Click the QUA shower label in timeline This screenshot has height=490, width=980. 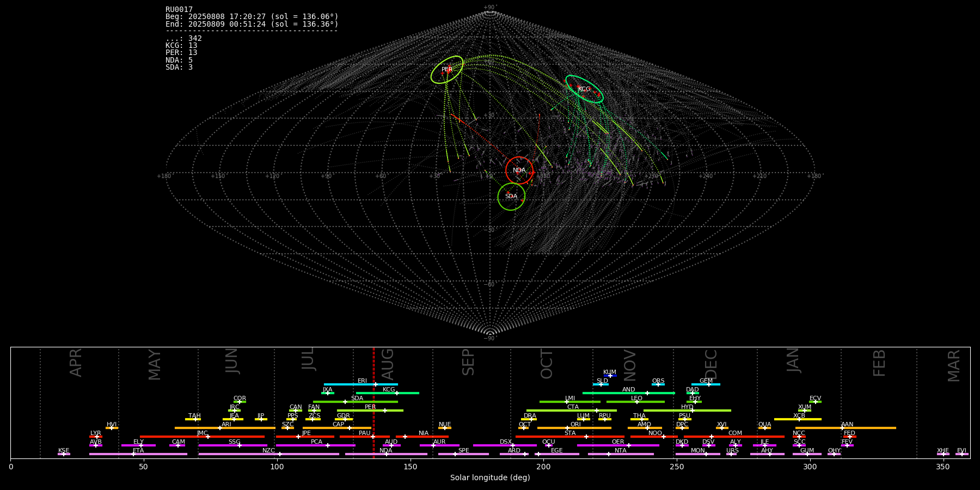764,425
